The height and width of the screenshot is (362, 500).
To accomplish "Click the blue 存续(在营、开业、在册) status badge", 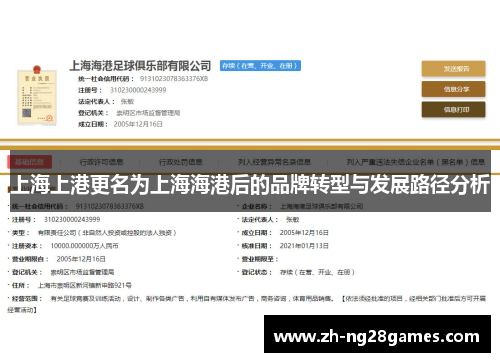I will pos(260,66).
